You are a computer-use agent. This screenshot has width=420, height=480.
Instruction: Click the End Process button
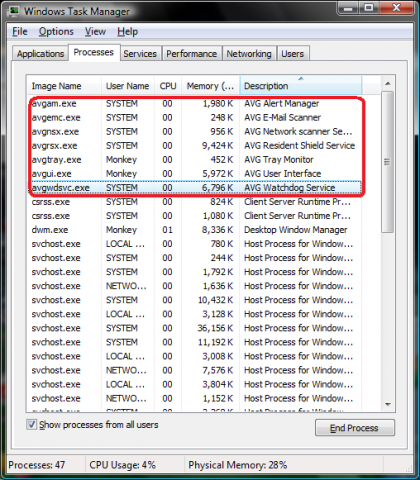(355, 428)
